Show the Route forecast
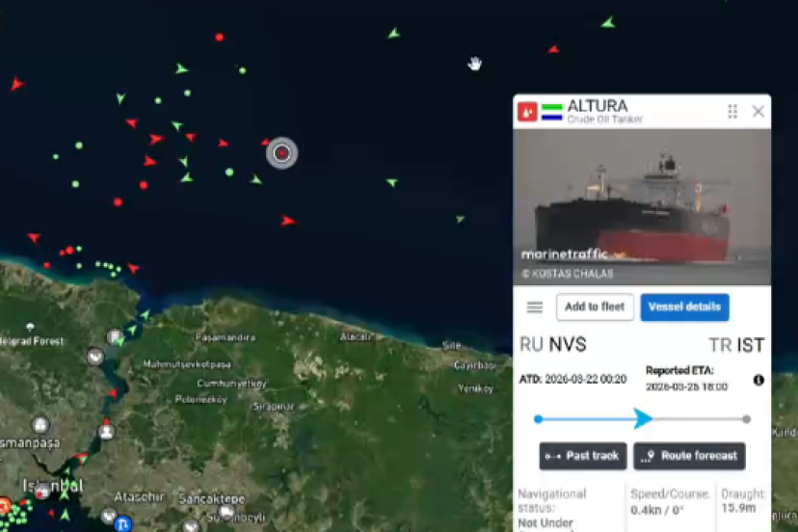Screen dimensions: 798x532 pos(689,456)
